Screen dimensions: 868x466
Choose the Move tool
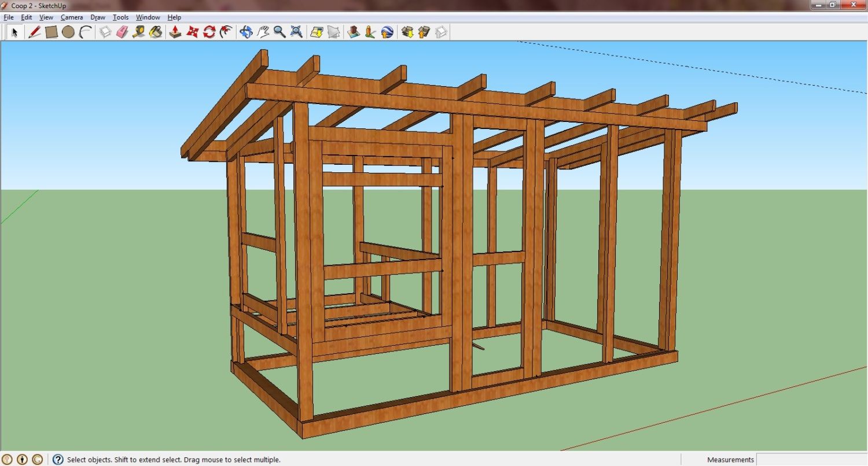[x=192, y=32]
